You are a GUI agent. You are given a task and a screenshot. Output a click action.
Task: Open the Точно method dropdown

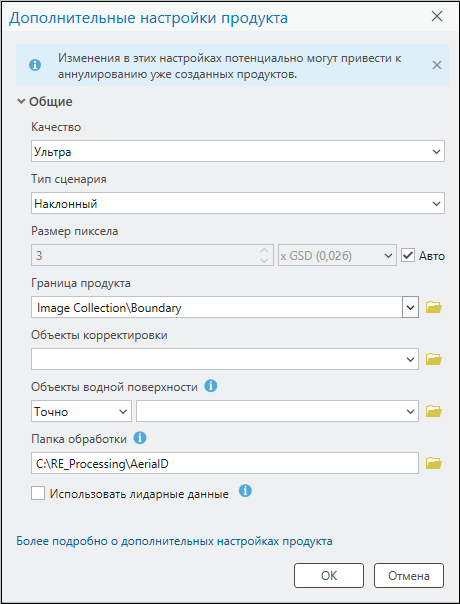click(x=81, y=411)
